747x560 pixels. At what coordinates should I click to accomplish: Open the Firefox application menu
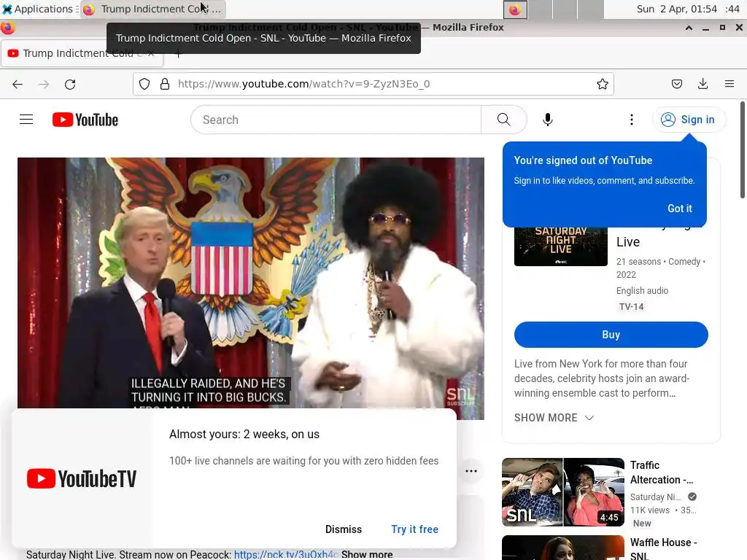(x=729, y=85)
